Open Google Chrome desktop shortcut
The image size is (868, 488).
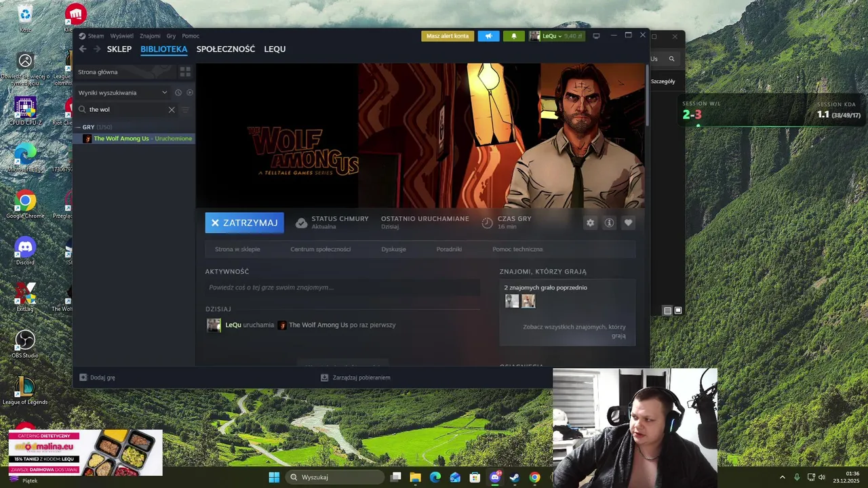[x=25, y=205]
